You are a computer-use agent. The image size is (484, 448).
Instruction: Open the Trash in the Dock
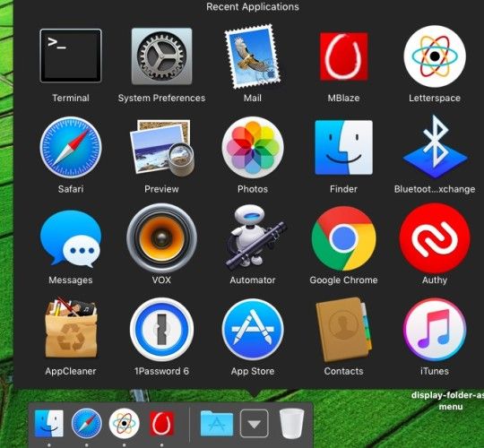point(291,423)
